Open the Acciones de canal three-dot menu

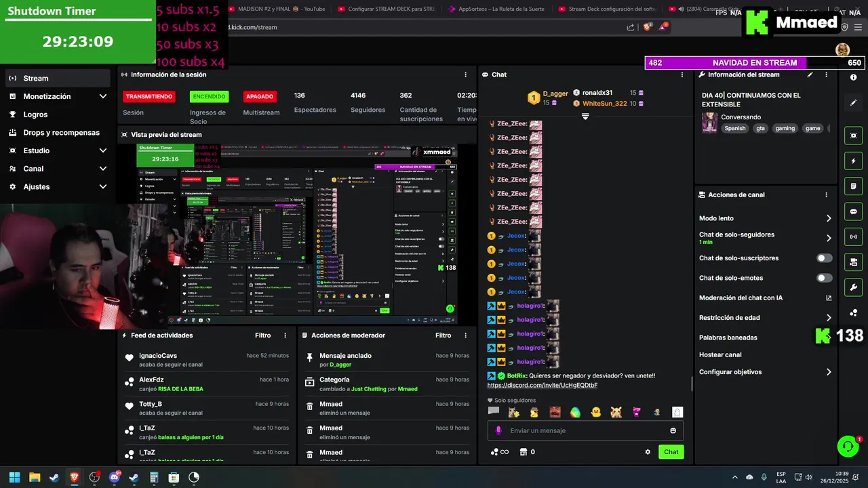(x=826, y=195)
